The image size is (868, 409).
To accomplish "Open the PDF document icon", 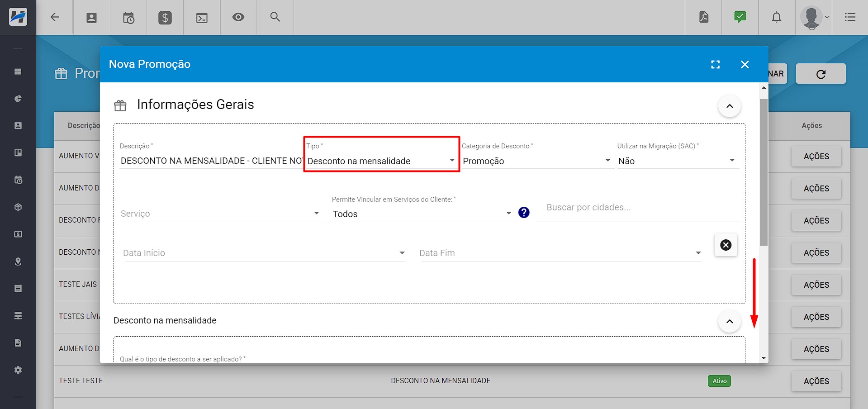I will tap(704, 17).
